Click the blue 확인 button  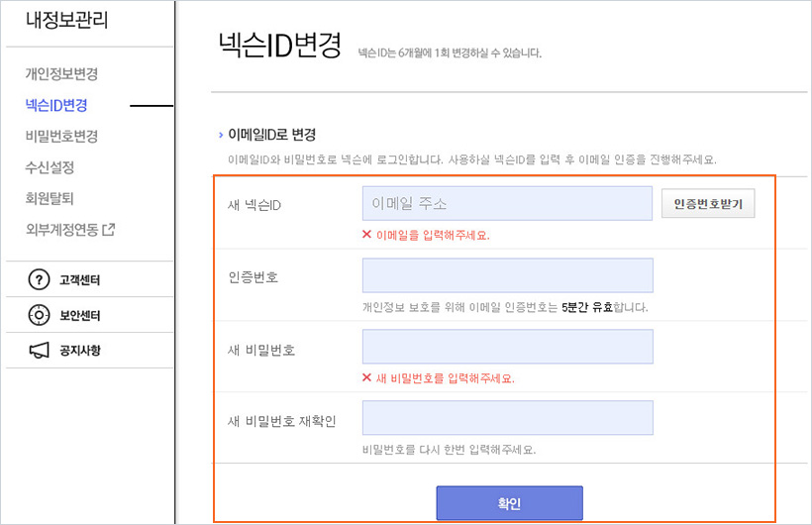tap(509, 503)
